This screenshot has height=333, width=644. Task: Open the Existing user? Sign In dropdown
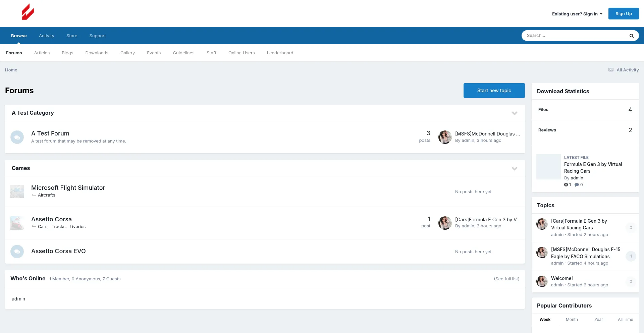[x=577, y=14]
